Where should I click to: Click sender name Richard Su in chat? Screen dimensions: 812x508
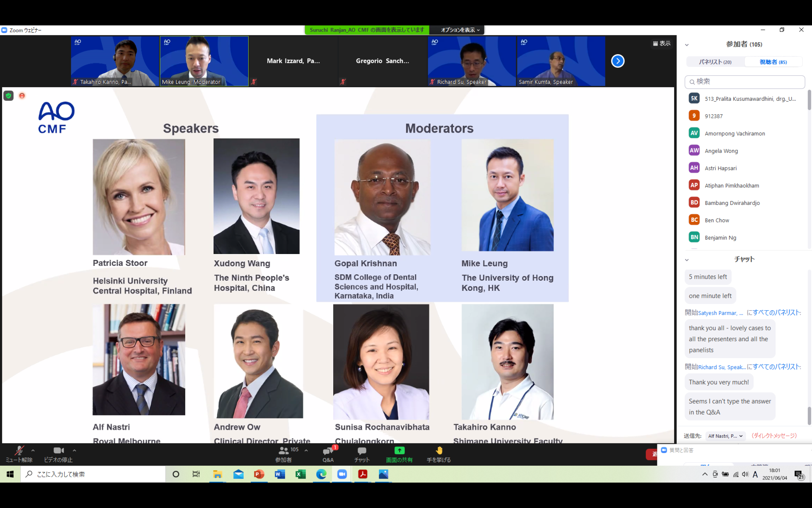point(722,367)
